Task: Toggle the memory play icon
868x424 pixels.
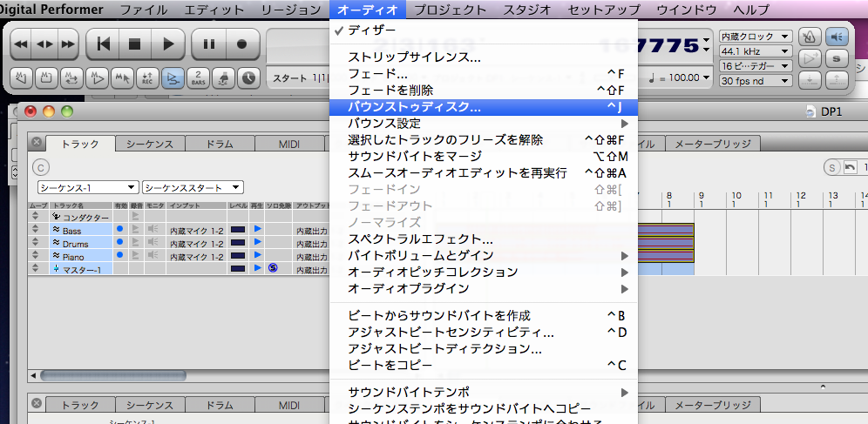Action: tap(98, 78)
